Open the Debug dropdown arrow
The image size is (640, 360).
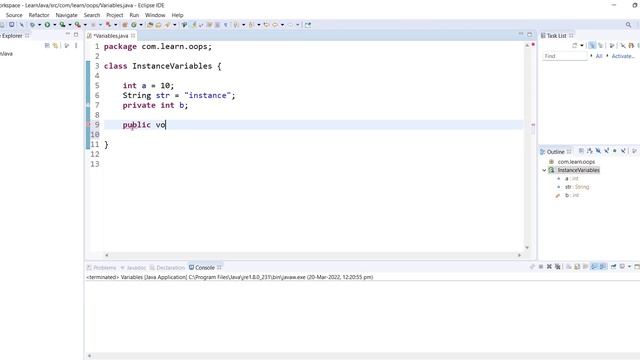[39, 24]
